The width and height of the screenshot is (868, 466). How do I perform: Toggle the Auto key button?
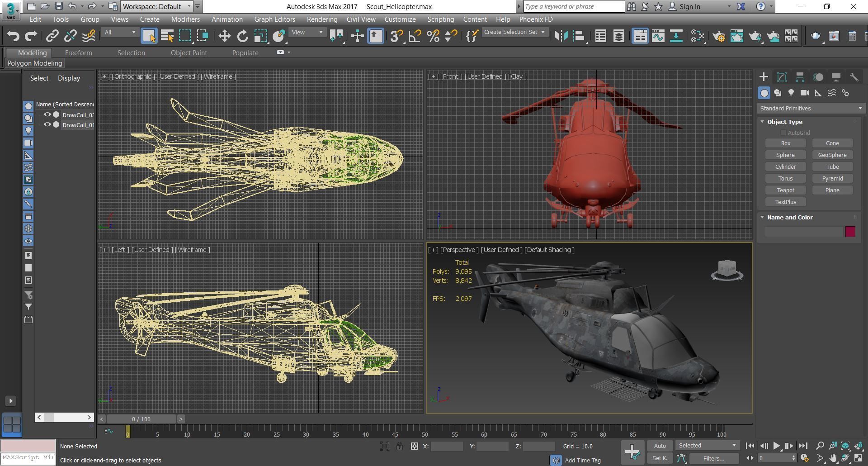pyautogui.click(x=660, y=446)
